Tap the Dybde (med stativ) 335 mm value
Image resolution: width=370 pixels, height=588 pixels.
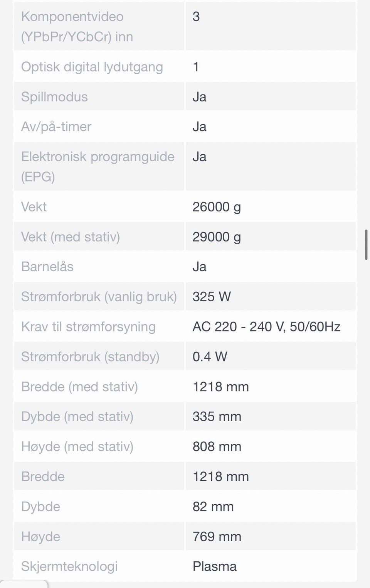click(217, 417)
